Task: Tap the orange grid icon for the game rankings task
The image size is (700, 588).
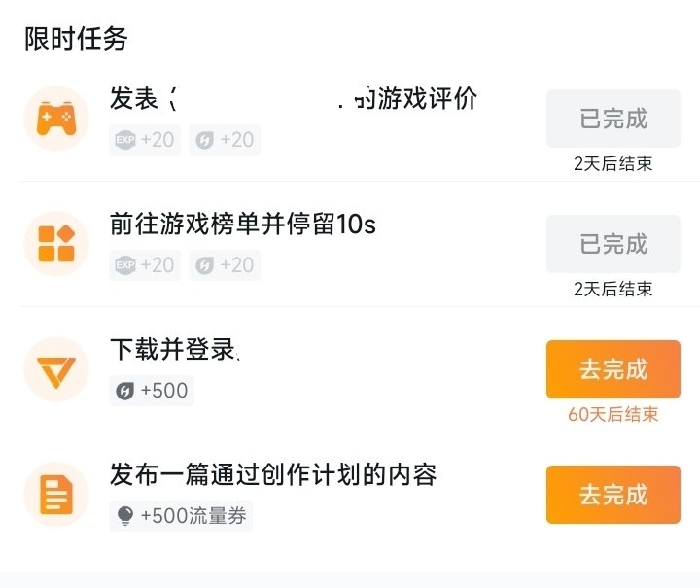Action: 56,244
